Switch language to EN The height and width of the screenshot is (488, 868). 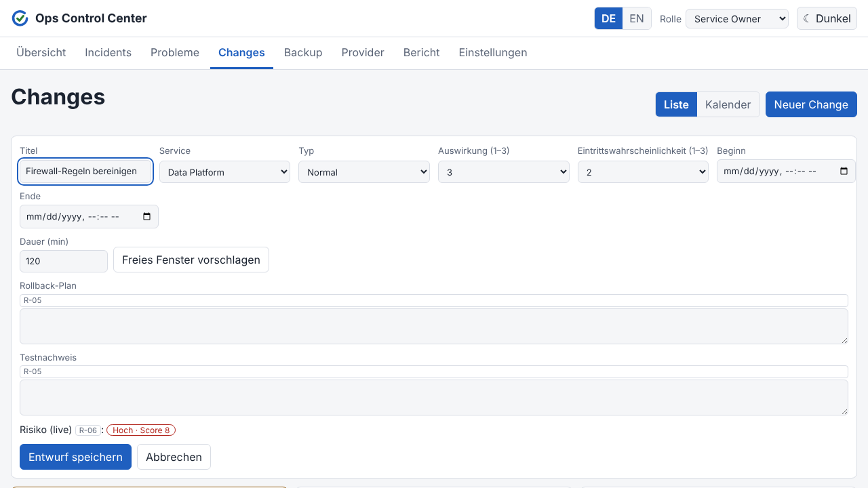point(637,18)
